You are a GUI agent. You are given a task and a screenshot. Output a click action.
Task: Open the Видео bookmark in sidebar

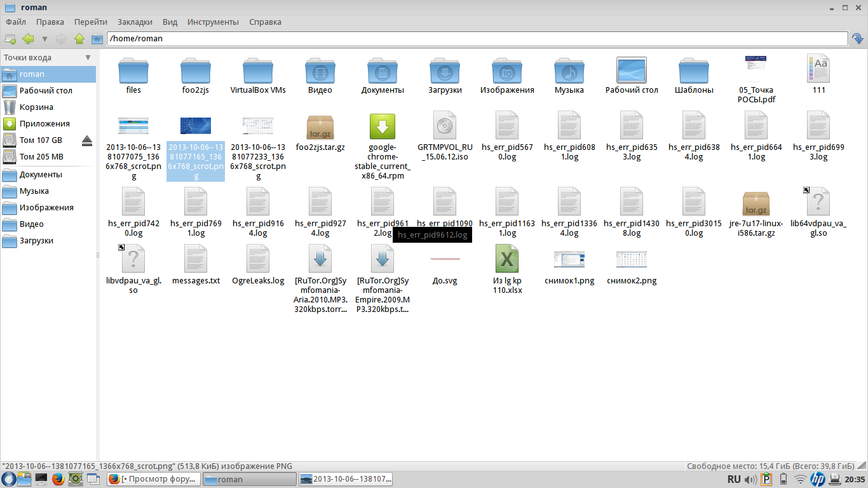(x=48, y=224)
